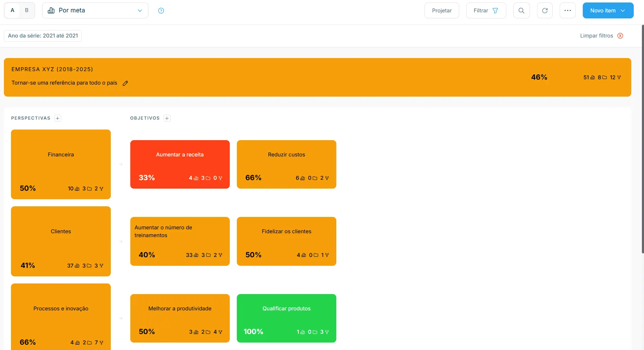Click the Projetar button
644x350 pixels.
click(442, 11)
